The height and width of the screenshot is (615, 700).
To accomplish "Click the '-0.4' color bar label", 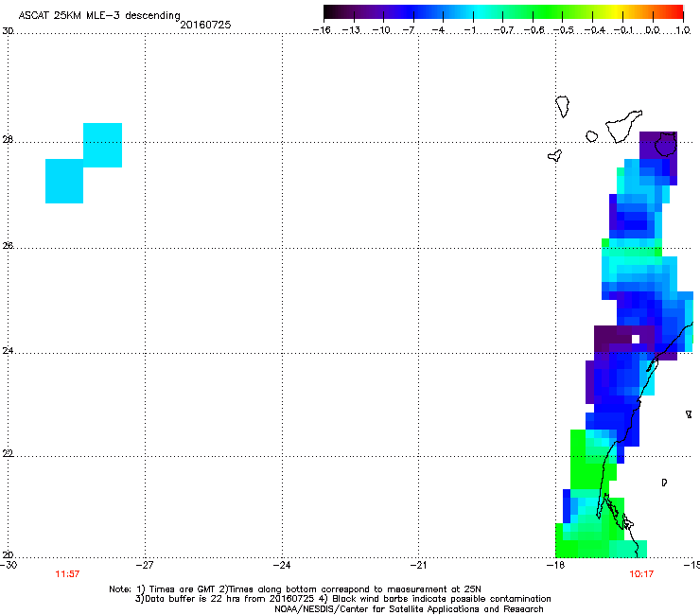I will coord(594,30).
